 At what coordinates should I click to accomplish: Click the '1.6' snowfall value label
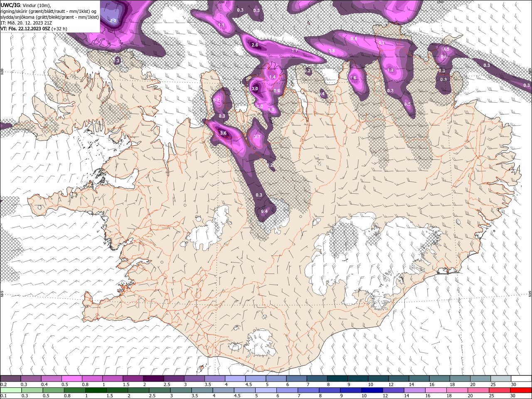[x=353, y=78]
